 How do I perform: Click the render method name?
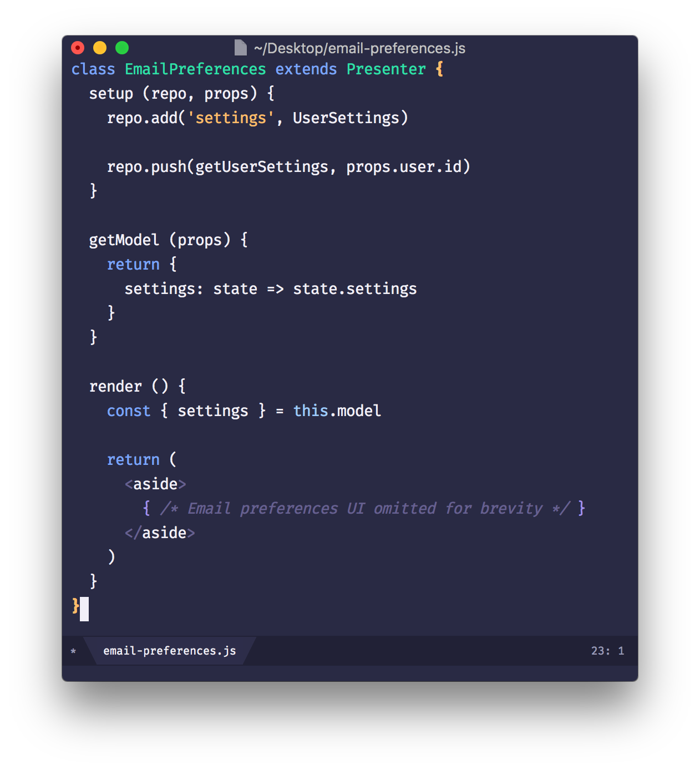(x=115, y=386)
